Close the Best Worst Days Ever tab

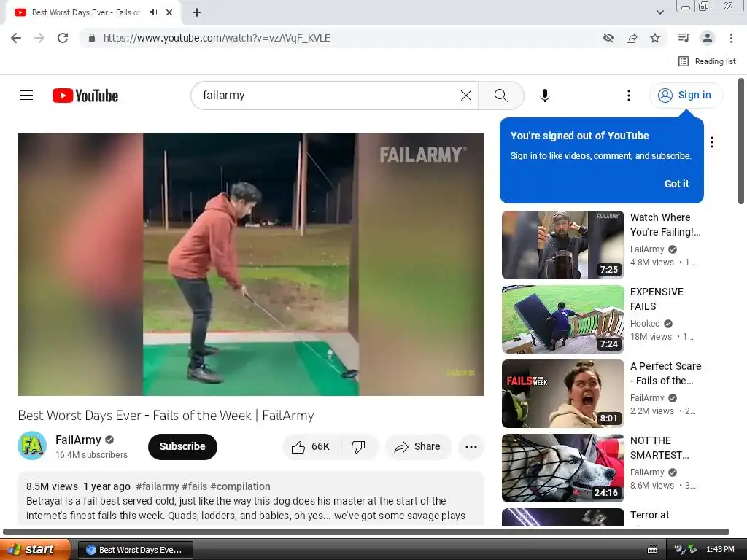(x=169, y=12)
